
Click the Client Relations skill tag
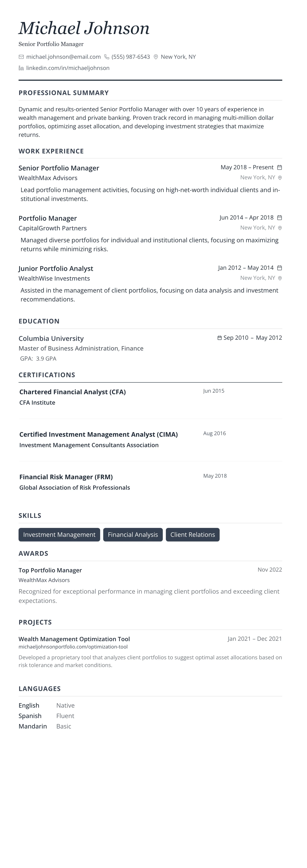click(x=192, y=535)
